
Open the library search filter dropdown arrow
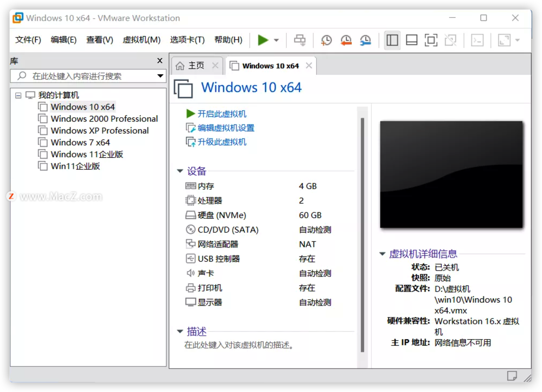click(x=160, y=76)
